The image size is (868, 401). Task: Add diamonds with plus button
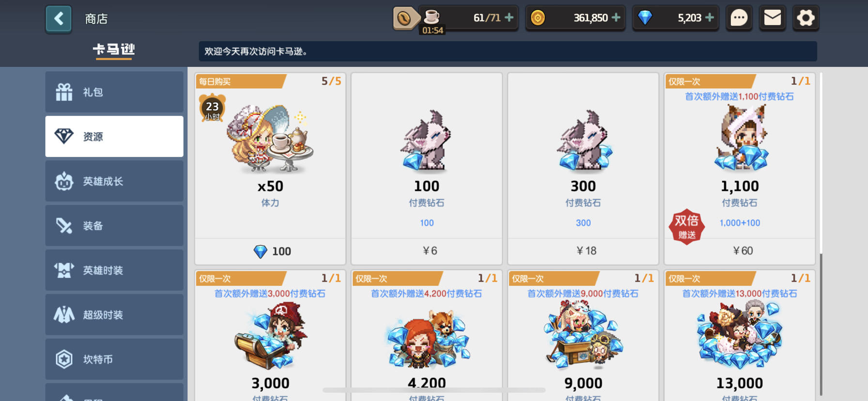710,17
